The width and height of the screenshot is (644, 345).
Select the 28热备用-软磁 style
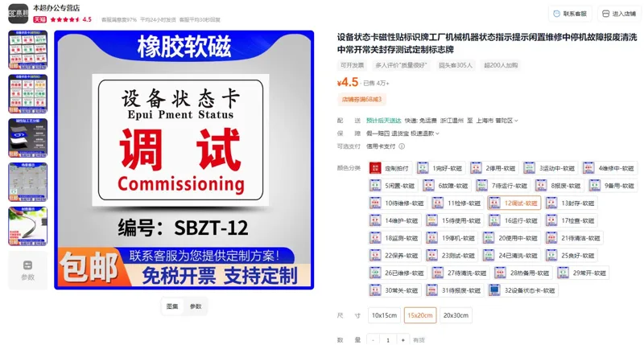tap(523, 273)
